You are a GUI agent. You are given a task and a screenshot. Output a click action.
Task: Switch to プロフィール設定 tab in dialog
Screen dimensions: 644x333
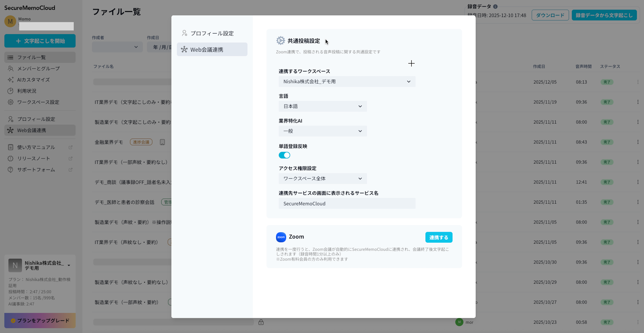pos(212,33)
